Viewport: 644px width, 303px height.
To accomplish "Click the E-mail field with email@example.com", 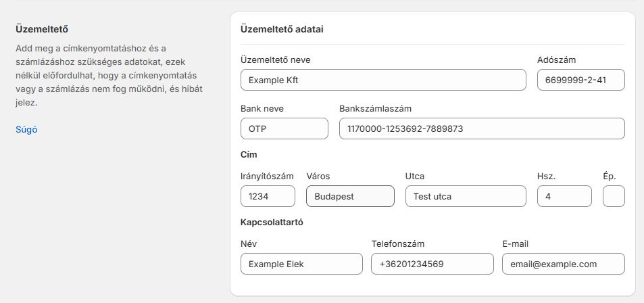I will pos(563,264).
